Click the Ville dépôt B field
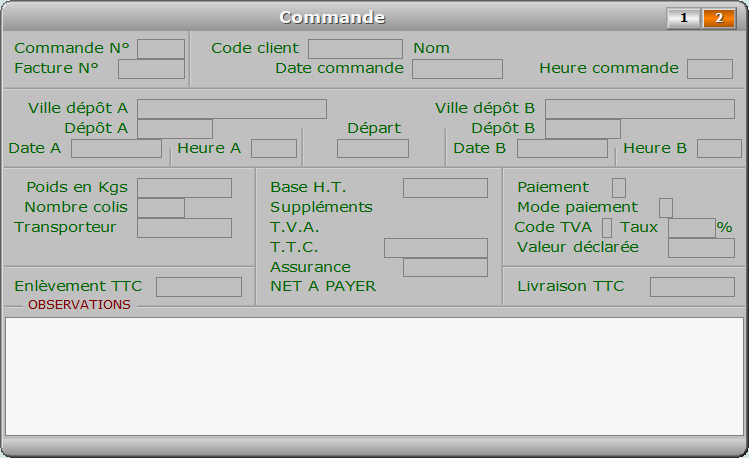The image size is (749, 458). 640,109
